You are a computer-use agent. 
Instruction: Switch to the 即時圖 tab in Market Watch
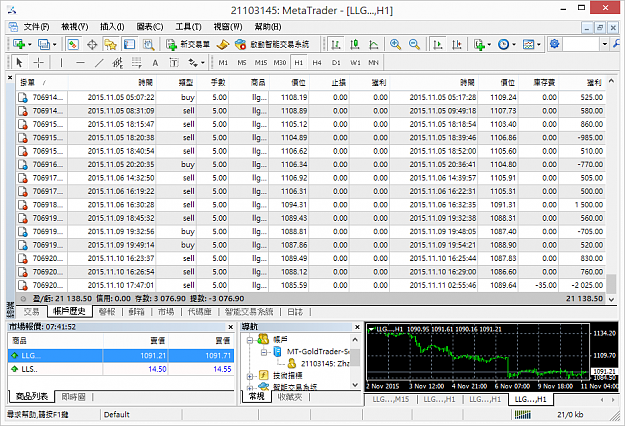[x=73, y=397]
